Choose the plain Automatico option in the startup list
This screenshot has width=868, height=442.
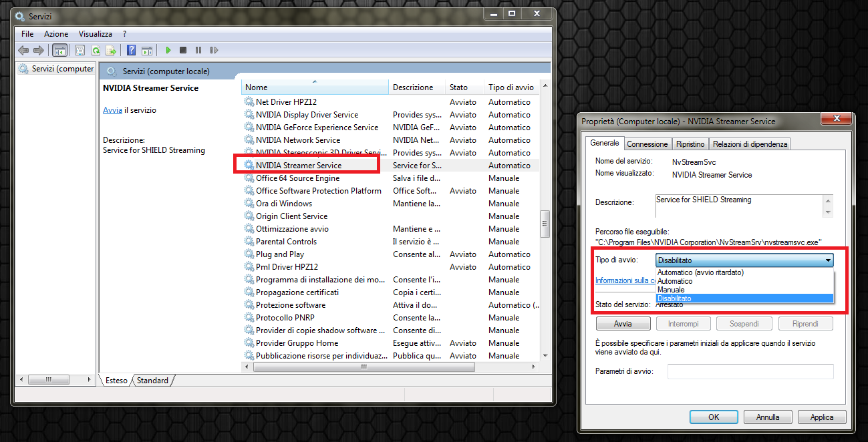[744, 281]
